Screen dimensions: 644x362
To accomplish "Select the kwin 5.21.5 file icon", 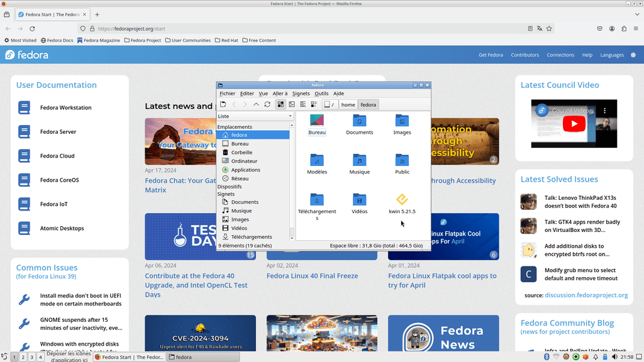I will pos(402,199).
